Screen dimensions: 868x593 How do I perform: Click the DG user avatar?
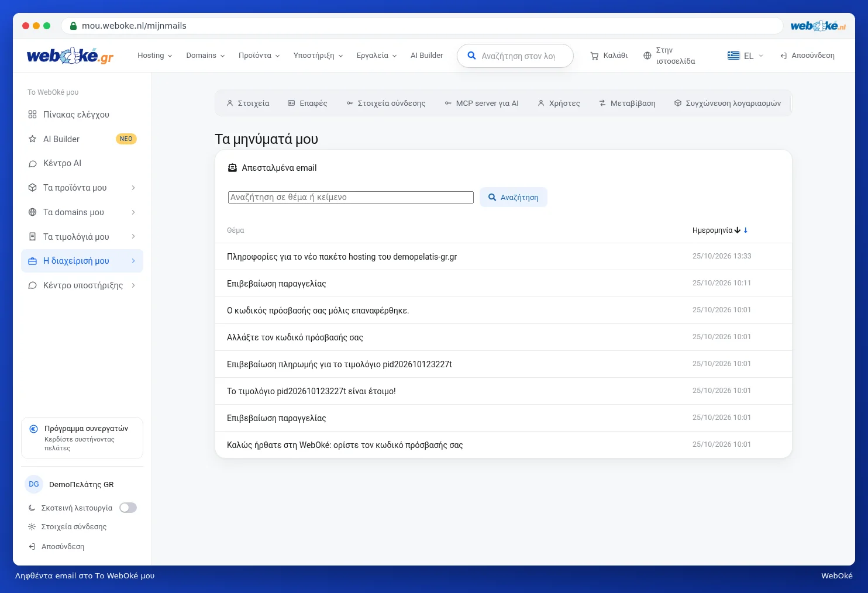[34, 484]
